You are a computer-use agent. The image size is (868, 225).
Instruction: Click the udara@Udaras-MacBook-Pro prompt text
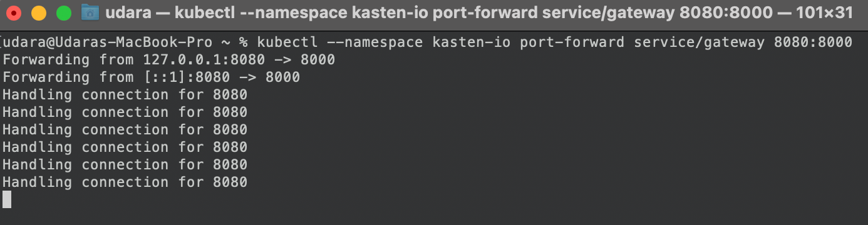point(108,42)
